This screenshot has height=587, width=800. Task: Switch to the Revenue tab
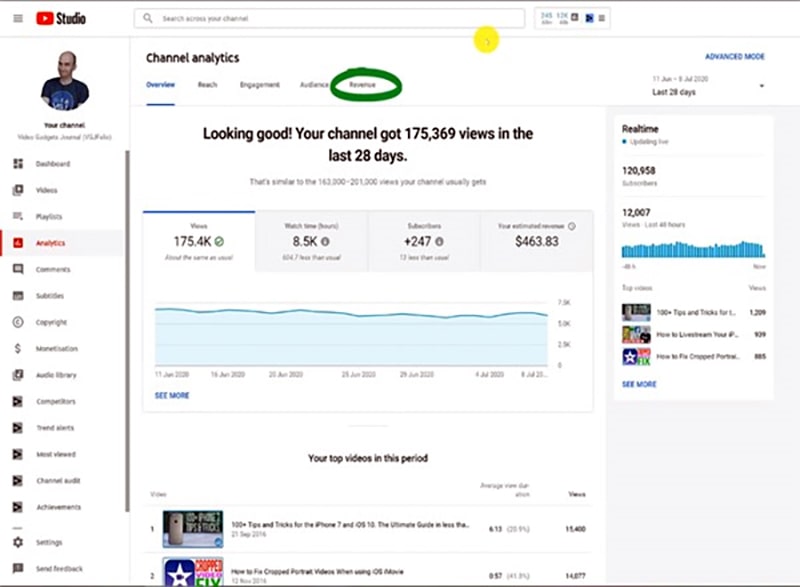[362, 85]
